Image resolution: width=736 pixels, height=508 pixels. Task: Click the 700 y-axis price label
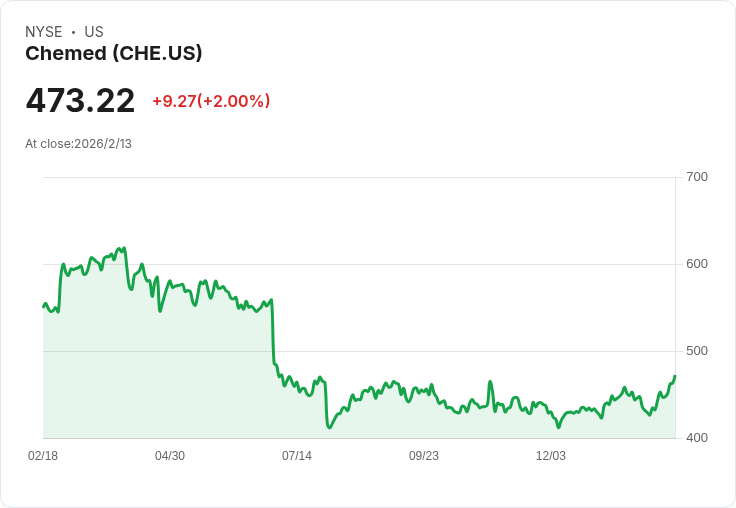pos(697,177)
